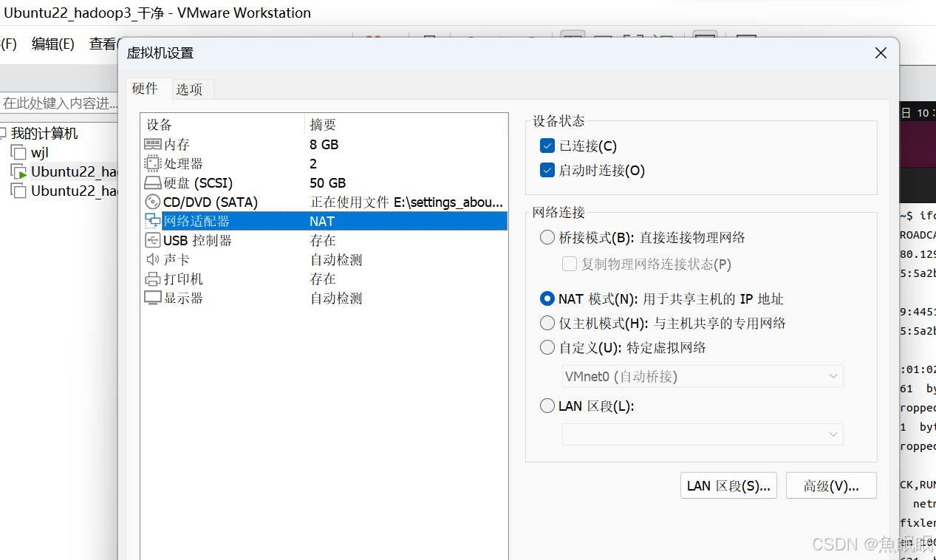Image resolution: width=936 pixels, height=560 pixels.
Task: Select the last Ubuntu22 VM in library
Action: coord(74,191)
